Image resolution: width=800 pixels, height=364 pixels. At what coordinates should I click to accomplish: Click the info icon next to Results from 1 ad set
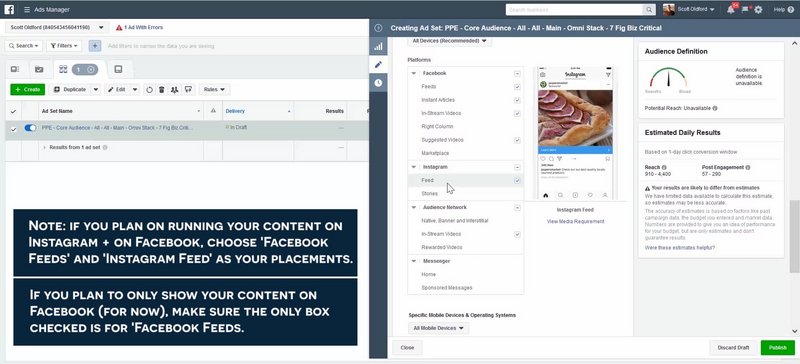pyautogui.click(x=105, y=148)
